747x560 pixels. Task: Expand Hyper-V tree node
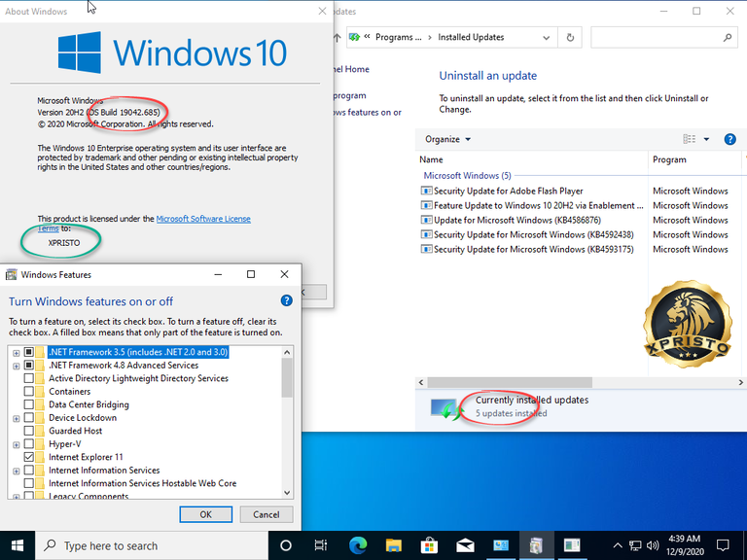pyautogui.click(x=17, y=444)
